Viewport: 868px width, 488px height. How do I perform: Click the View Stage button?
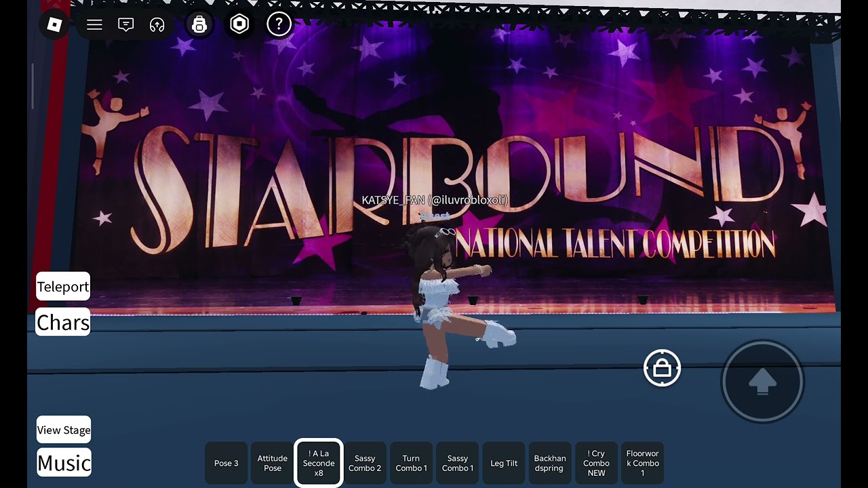[x=64, y=430]
